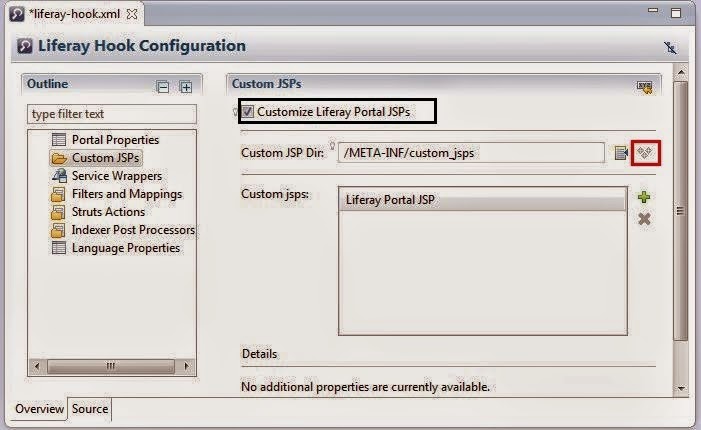This screenshot has height=430, width=701.
Task: Click the Liferay Hook Configuration logo
Action: click(25, 46)
